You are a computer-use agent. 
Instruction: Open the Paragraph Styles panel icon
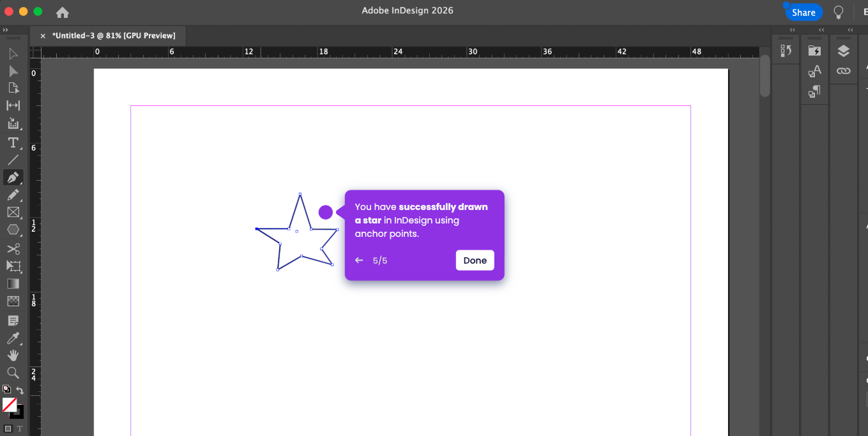tap(814, 92)
